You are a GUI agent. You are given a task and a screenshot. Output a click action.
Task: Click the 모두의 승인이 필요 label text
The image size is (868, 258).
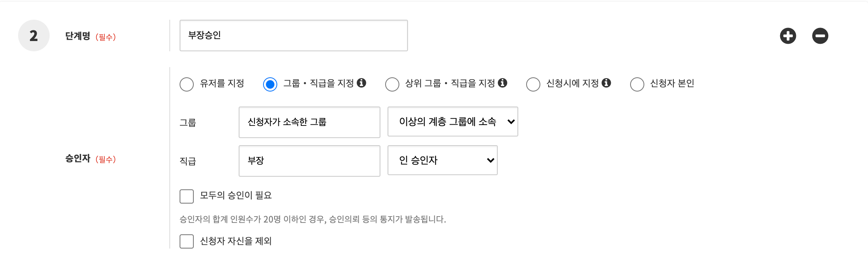pos(236,195)
